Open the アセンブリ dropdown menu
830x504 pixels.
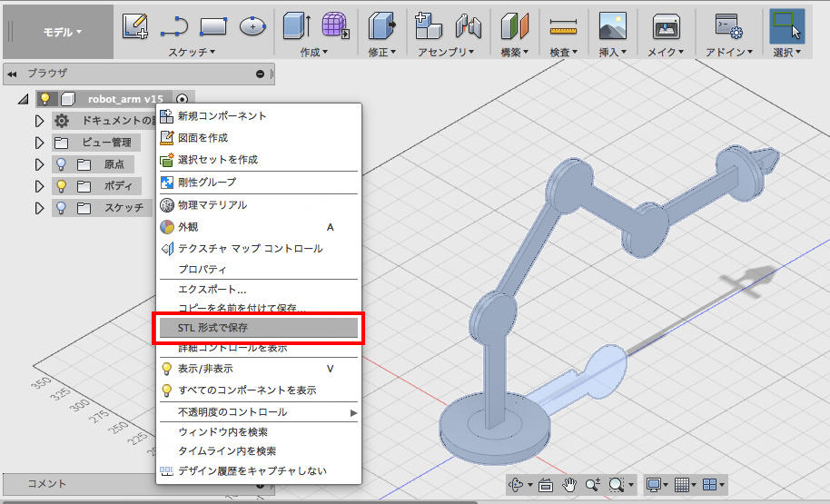coord(446,52)
